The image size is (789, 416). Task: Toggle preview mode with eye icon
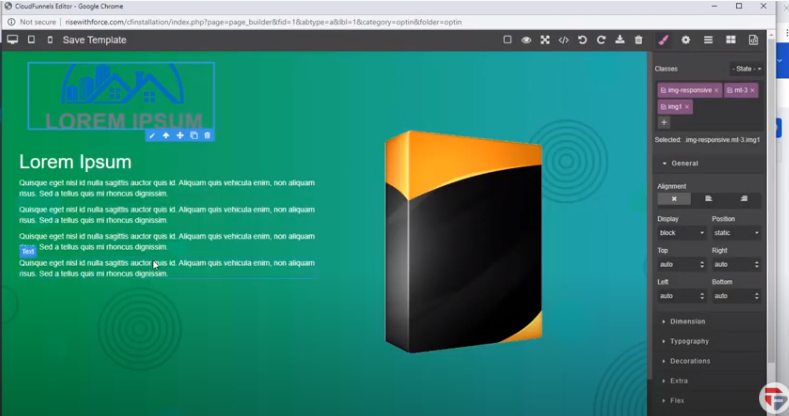pos(526,40)
